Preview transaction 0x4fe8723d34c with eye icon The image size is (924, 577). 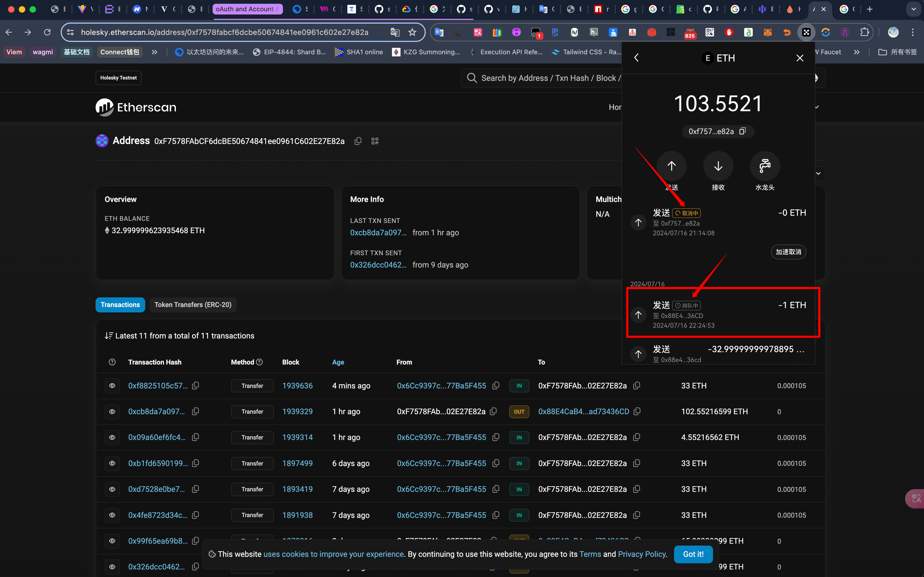click(x=112, y=515)
